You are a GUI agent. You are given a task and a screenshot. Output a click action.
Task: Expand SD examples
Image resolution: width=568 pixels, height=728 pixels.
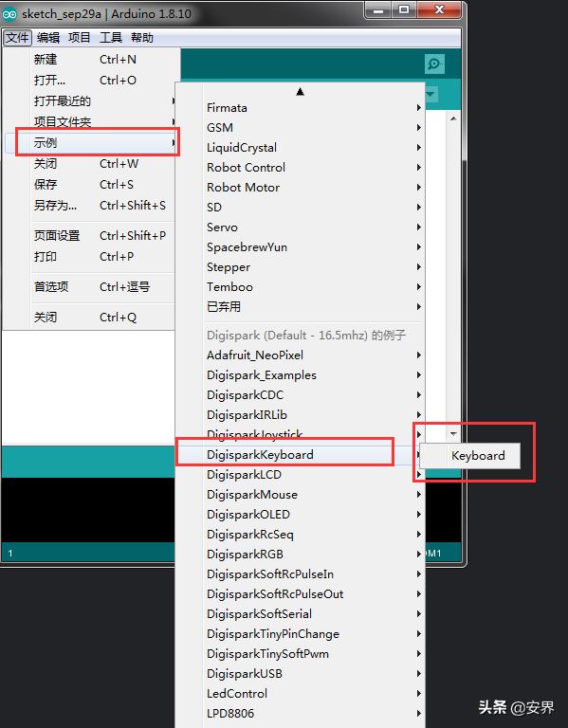coord(300,208)
